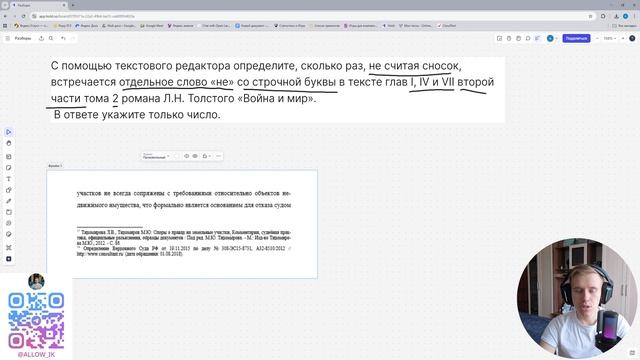Open the browser tab list chevron
Screen dimensions: 640x360
click(x=5, y=5)
